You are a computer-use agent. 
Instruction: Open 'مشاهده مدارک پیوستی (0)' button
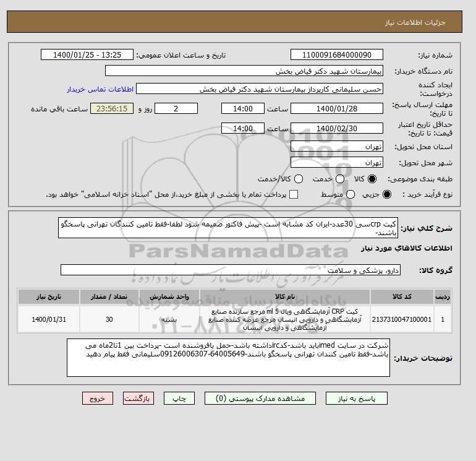[x=260, y=398]
